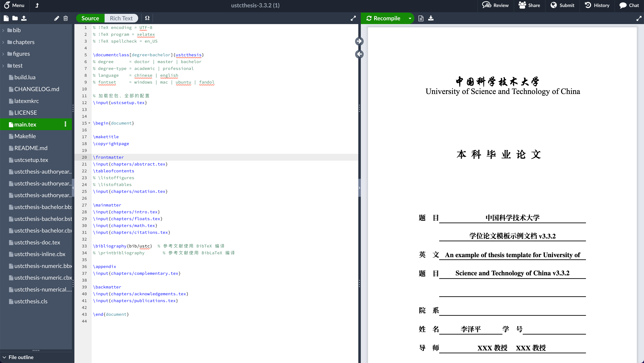Screen dimensions: 644x363
Task: Switch editor to Source mode
Action: click(x=90, y=18)
